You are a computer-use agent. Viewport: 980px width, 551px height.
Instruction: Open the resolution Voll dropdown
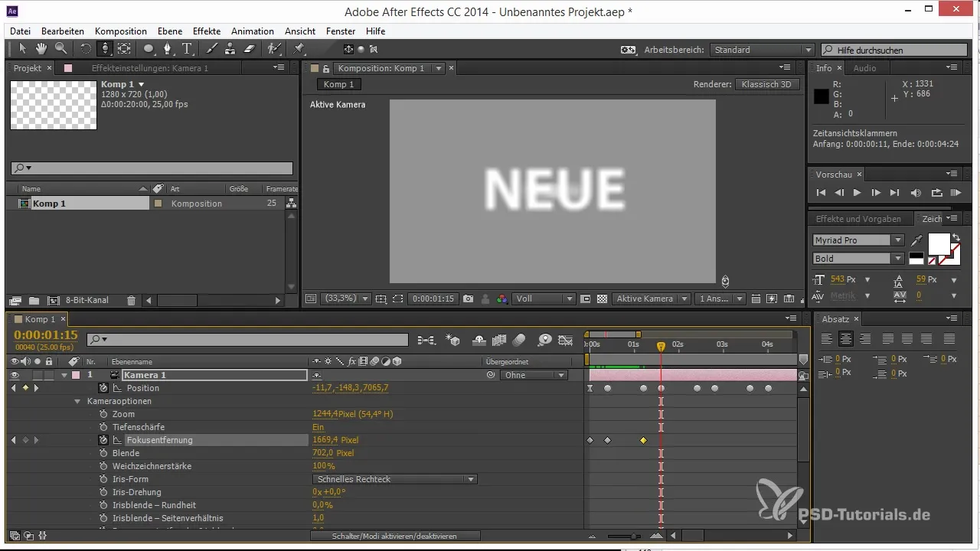[x=544, y=298]
